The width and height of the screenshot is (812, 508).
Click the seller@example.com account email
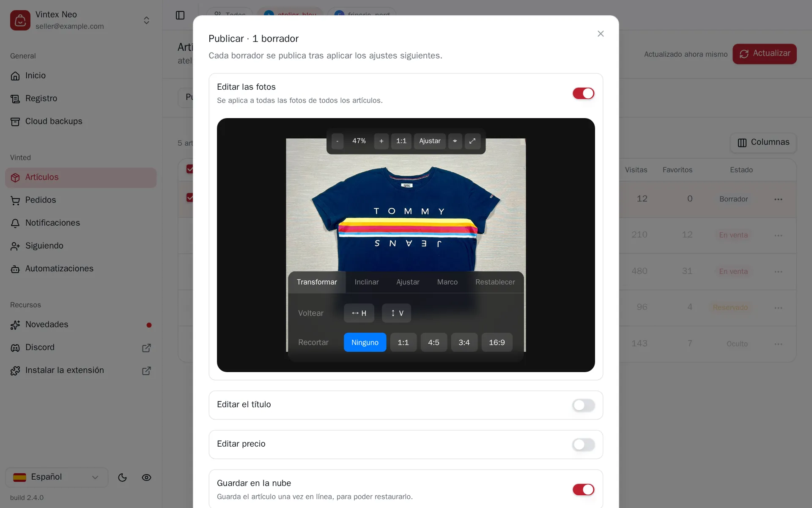point(70,26)
